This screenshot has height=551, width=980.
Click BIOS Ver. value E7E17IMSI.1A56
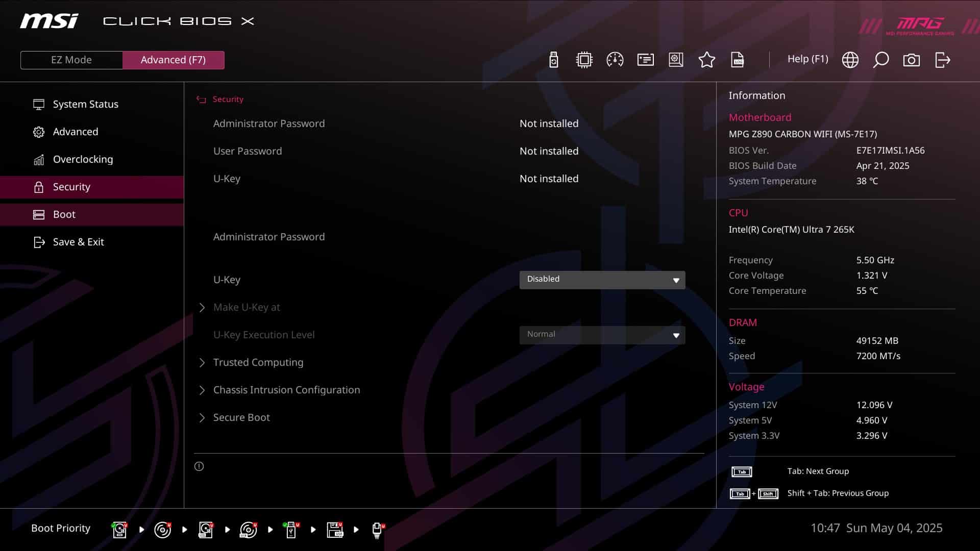click(890, 151)
